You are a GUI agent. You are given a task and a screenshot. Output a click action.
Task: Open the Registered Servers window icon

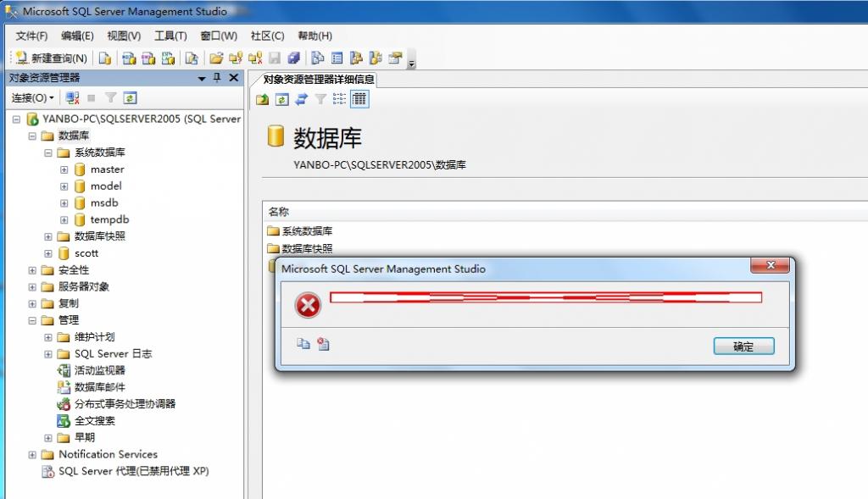coord(318,58)
